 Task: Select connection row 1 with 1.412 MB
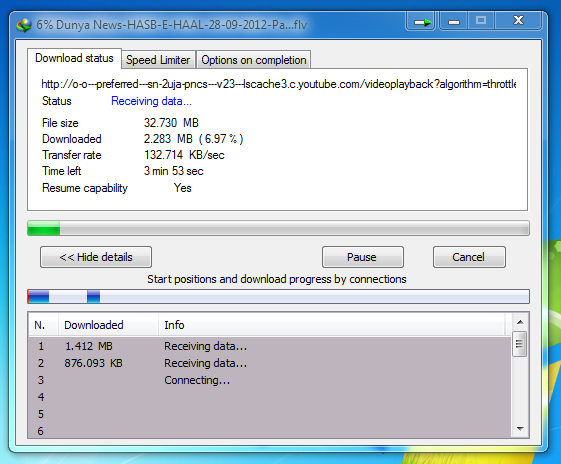[x=270, y=346]
